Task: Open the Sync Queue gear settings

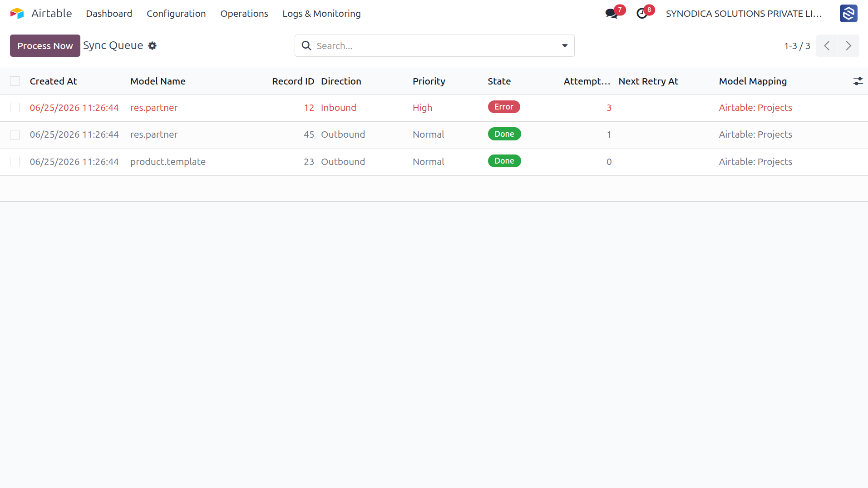Action: [153, 45]
